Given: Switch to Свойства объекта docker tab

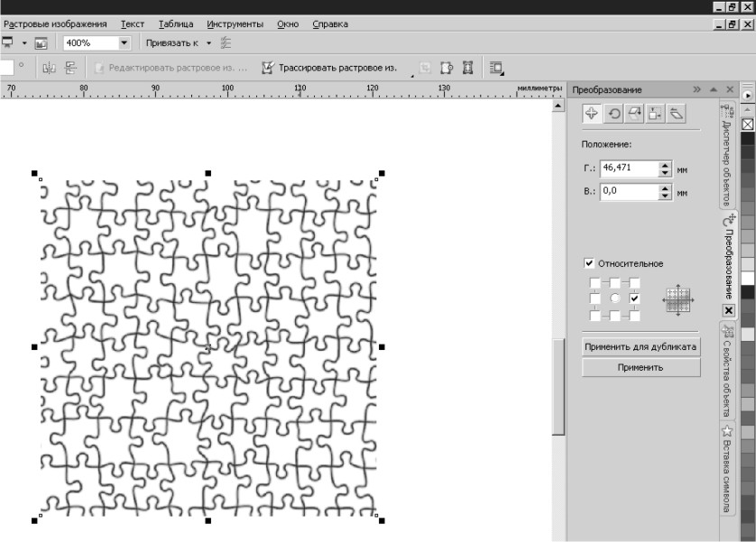Looking at the screenshot, I should pyautogui.click(x=727, y=371).
